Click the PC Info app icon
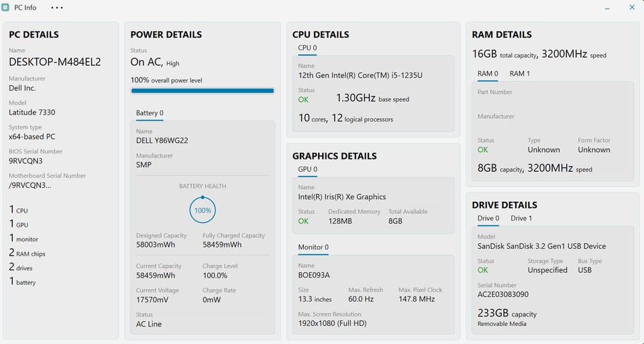Viewport: 644px width, 344px height. point(6,7)
